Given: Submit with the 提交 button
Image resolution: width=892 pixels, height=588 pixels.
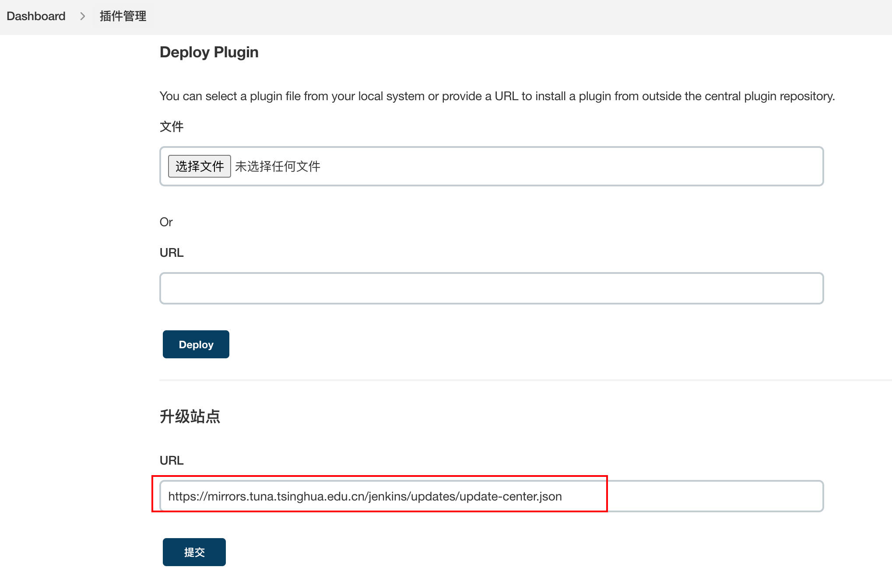Looking at the screenshot, I should [194, 552].
